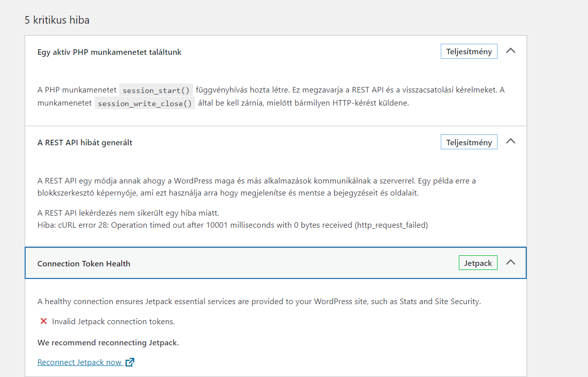Click the red X invalid token icon

(x=44, y=321)
